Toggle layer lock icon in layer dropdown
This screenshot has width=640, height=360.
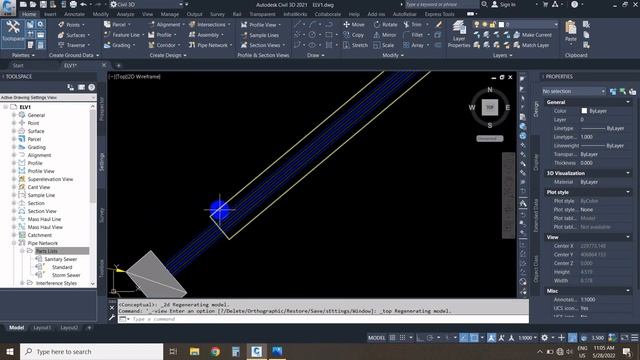[x=493, y=24]
